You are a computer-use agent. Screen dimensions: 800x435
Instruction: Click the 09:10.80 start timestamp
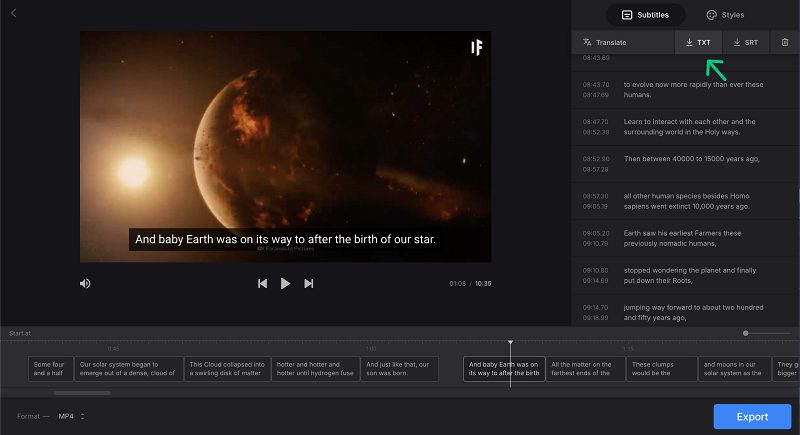pyautogui.click(x=596, y=270)
